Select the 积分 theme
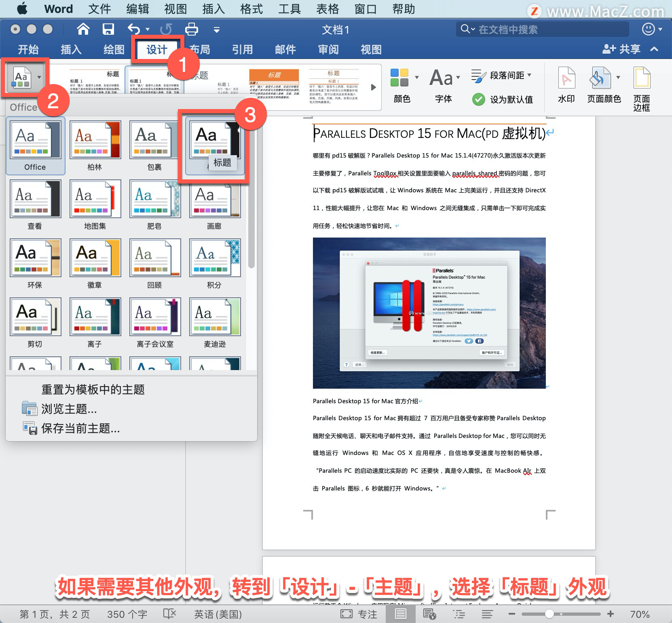This screenshot has width=672, height=623. coord(215,264)
